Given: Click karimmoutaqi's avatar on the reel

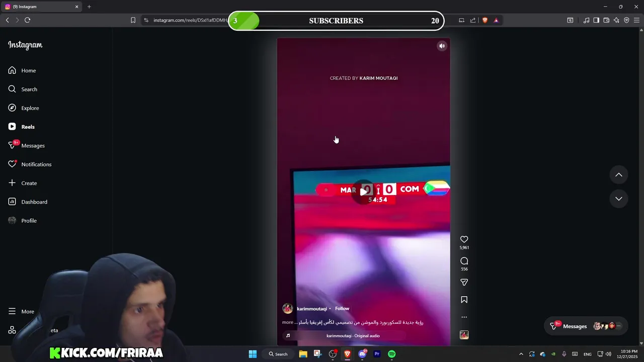Looking at the screenshot, I should (x=288, y=309).
